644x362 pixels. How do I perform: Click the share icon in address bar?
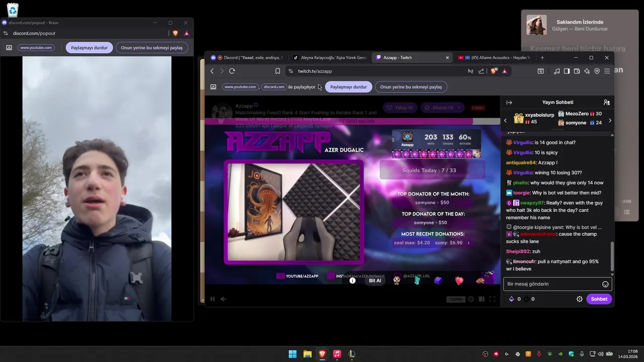point(481,71)
